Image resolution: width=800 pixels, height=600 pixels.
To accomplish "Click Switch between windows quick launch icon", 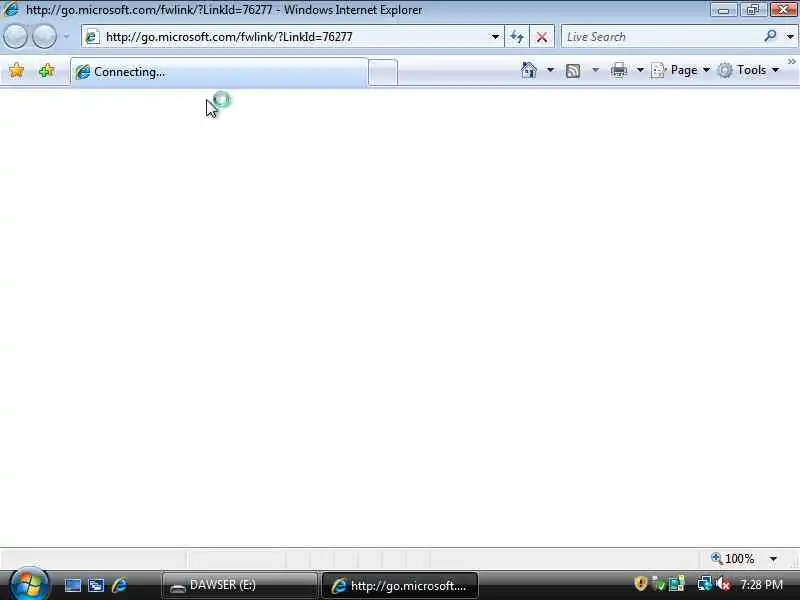I will (96, 585).
